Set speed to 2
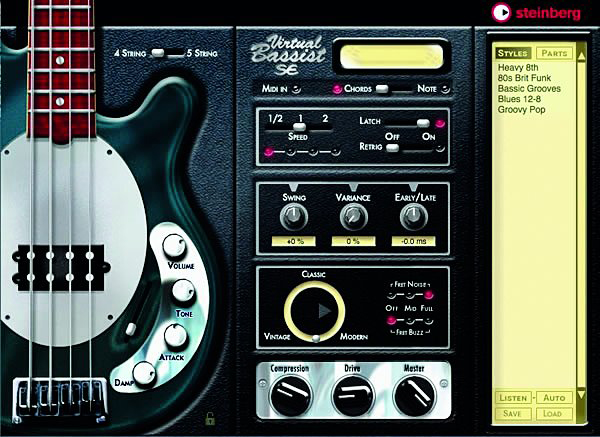Viewport: 600px width, 437px height. click(325, 118)
